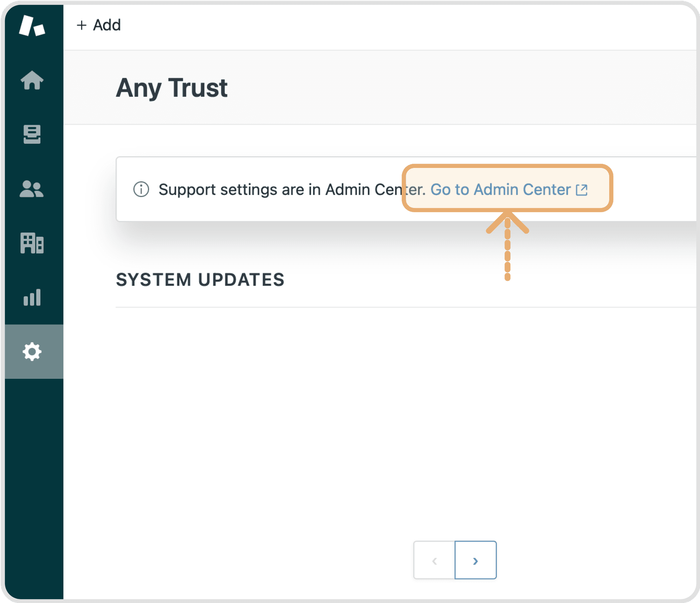Select the Admin gear icon
The height and width of the screenshot is (603, 700).
[32, 352]
